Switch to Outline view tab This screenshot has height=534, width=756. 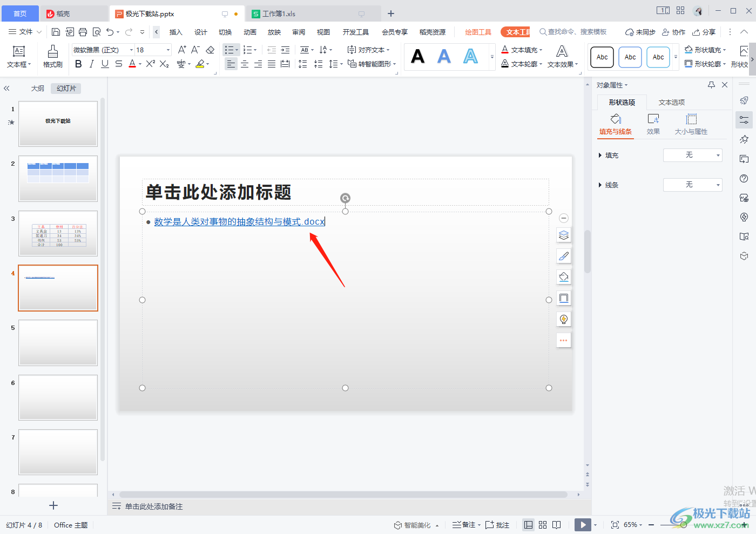tap(37, 89)
